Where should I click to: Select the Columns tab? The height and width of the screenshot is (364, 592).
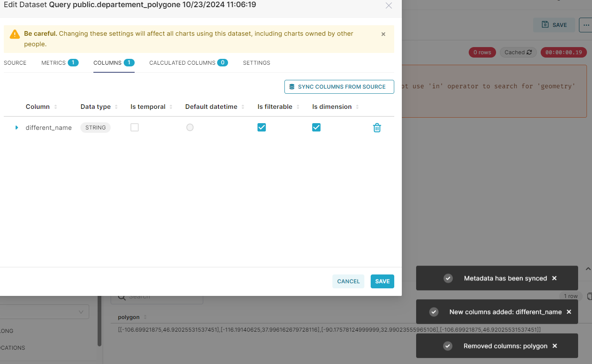[114, 63]
